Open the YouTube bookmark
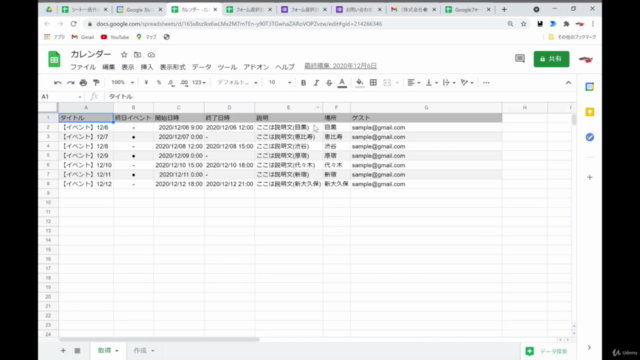This screenshot has width=640, height=360. (115, 37)
